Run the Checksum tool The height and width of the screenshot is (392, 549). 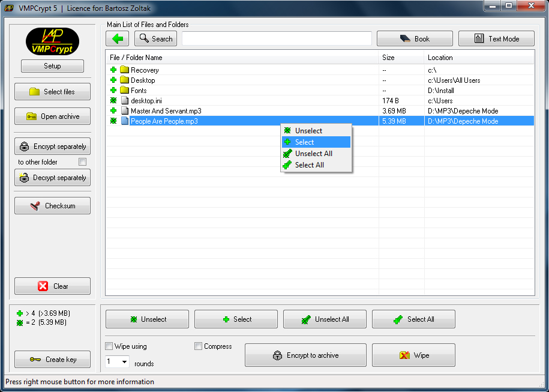(53, 206)
